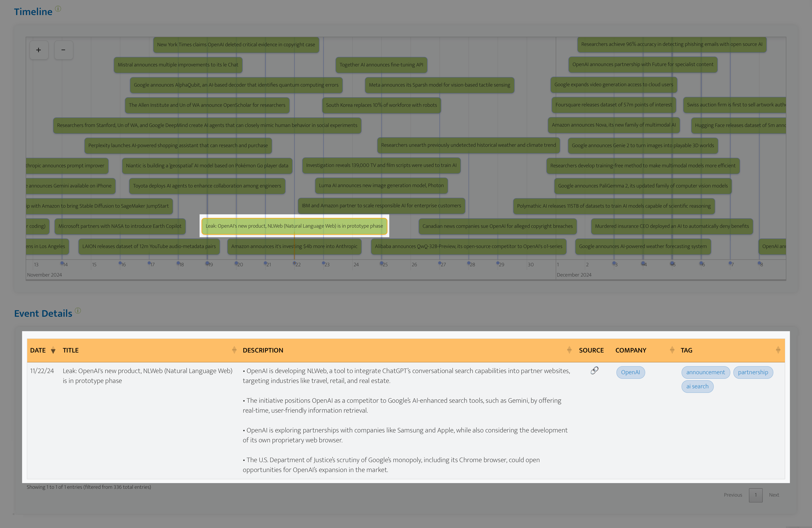Click the December 2024 axis label
The width and height of the screenshot is (812, 528).
coord(574,275)
